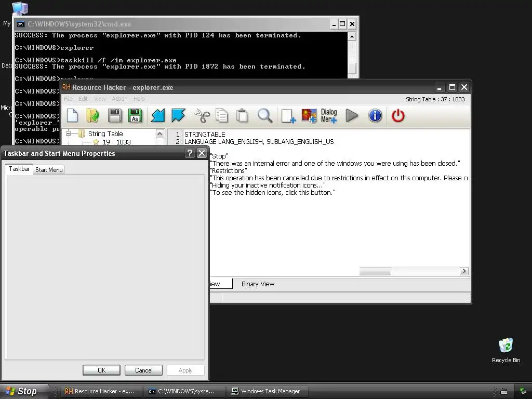Click the New file icon in Resource Hacker

point(72,116)
